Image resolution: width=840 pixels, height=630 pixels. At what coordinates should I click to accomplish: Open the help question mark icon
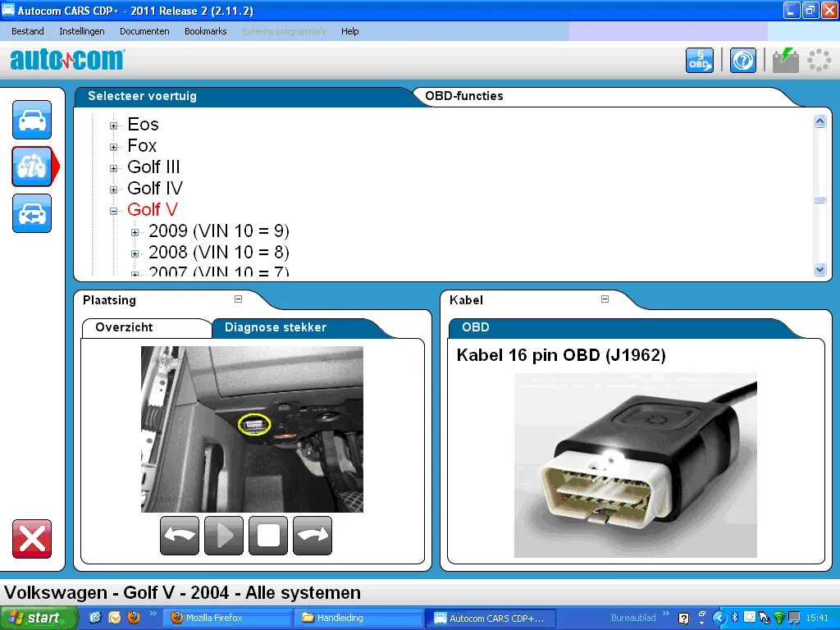point(743,60)
